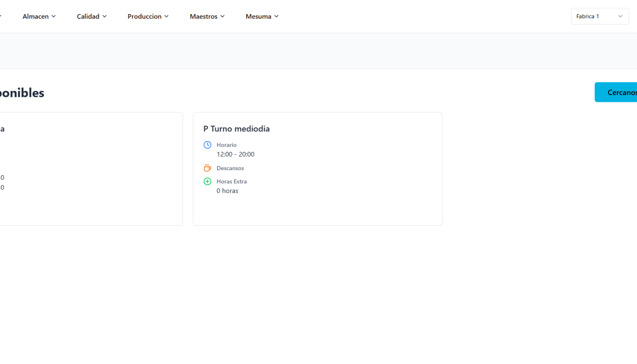Click the Horas Extra plus icon
The width and height of the screenshot is (637, 364).
coord(207,181)
